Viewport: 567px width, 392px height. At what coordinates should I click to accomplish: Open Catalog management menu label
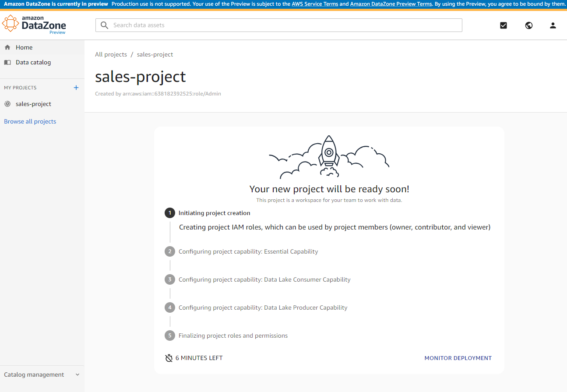click(34, 374)
